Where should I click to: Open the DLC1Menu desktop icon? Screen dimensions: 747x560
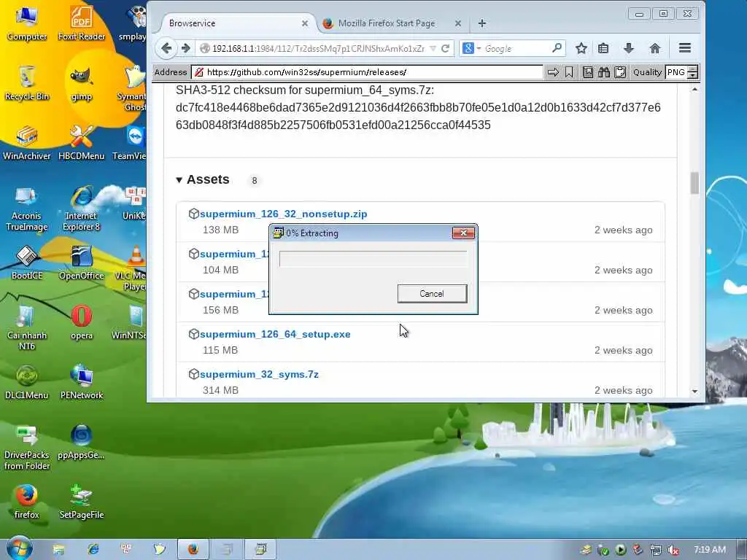click(27, 382)
